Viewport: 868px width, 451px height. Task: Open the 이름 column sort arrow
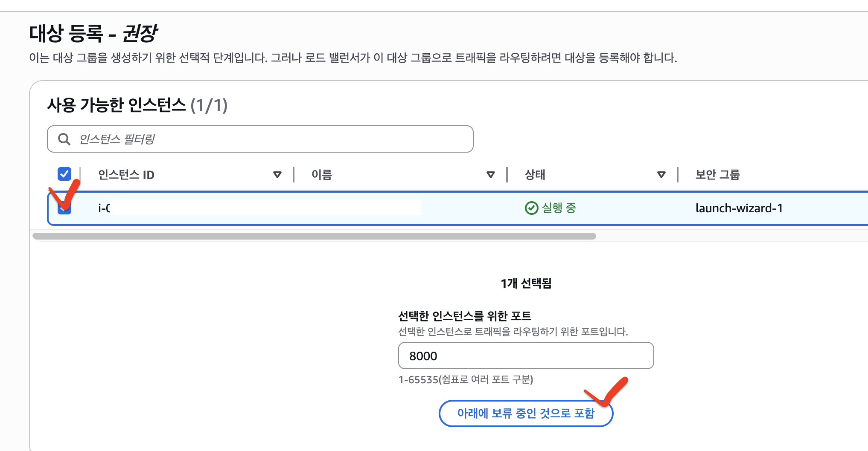pos(491,175)
